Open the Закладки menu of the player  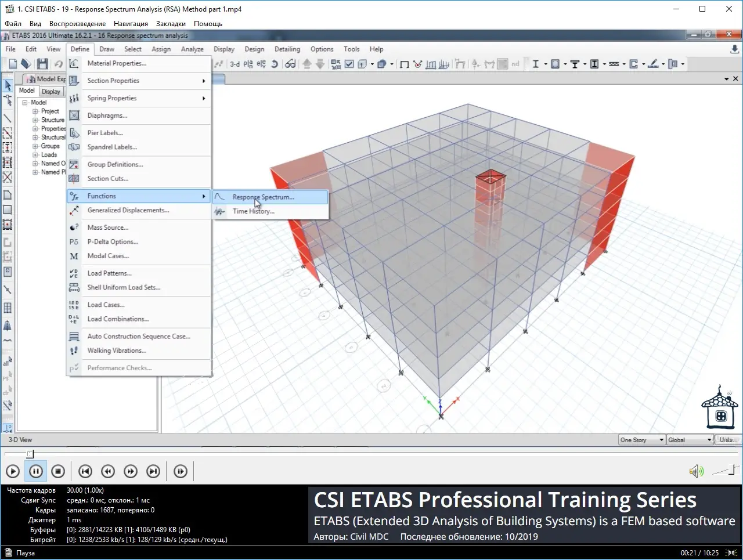coord(171,24)
